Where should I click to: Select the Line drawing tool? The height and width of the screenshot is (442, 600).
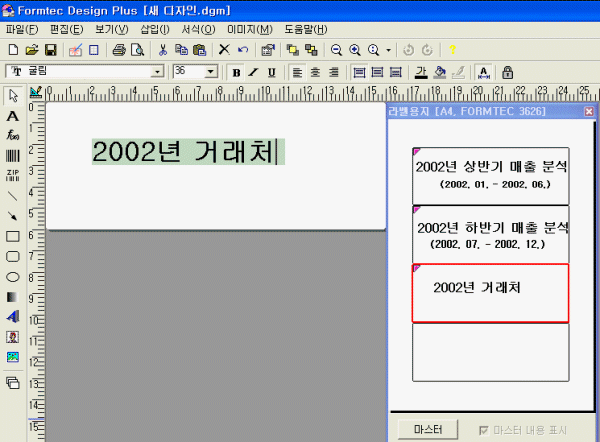point(13,196)
